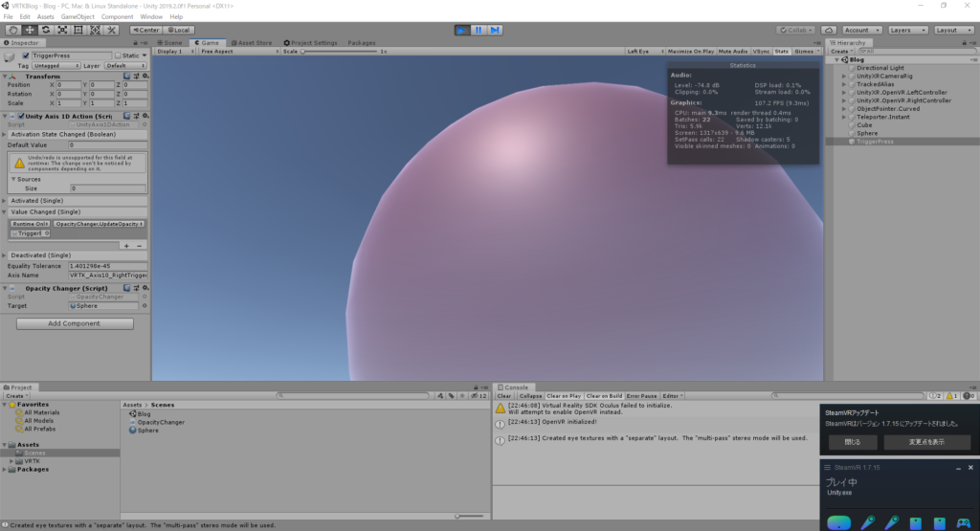
Task: Open Opacity Changer gear menu
Action: pos(145,288)
